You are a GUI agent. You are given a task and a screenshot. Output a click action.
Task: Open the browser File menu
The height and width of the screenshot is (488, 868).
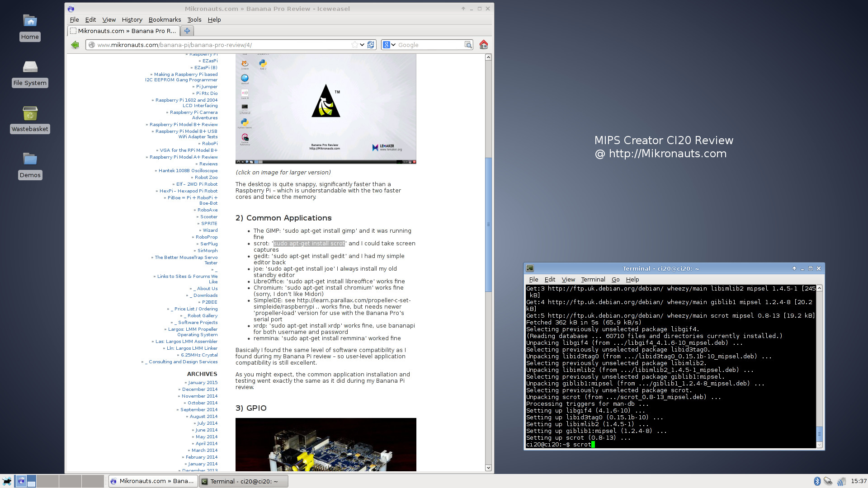74,19
